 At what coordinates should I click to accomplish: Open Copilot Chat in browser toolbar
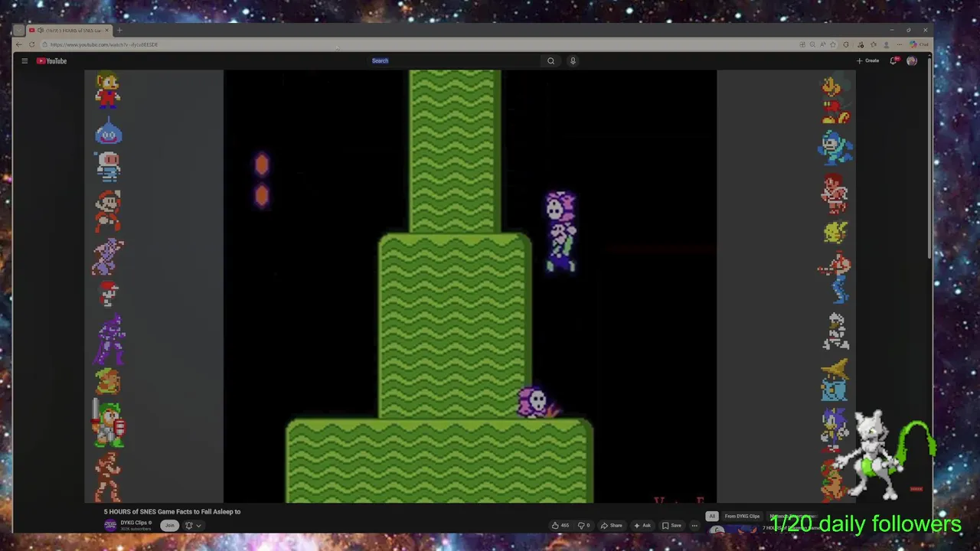[x=919, y=44]
